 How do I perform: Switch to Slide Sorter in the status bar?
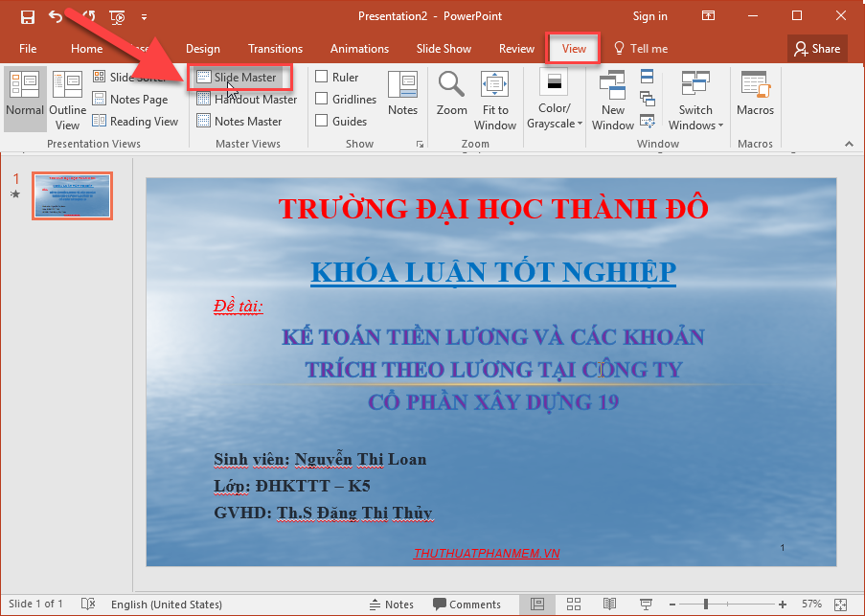pos(573,605)
